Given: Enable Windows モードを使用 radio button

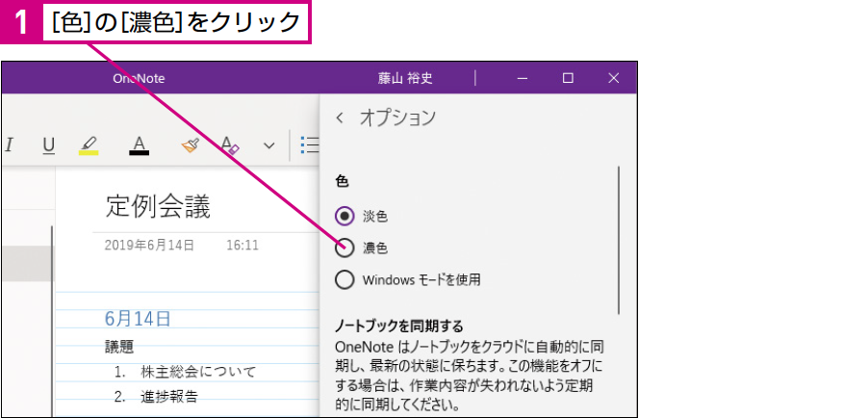Looking at the screenshot, I should pos(345,280).
